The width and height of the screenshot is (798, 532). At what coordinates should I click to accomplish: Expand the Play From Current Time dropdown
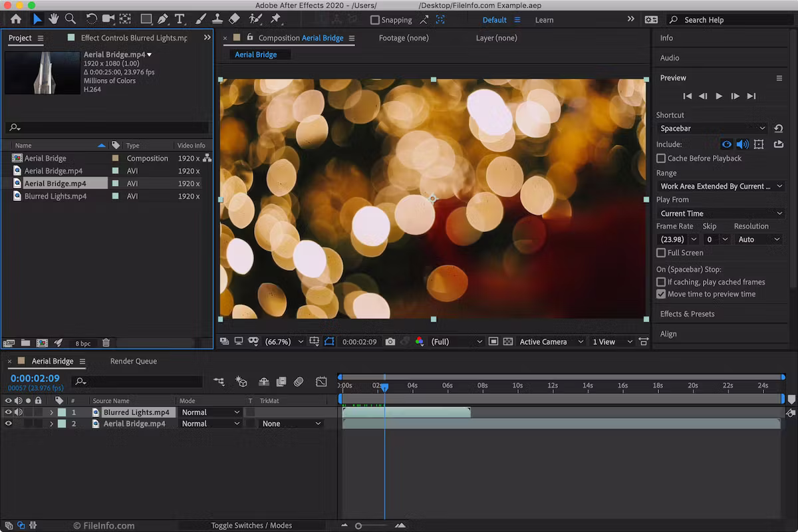(x=720, y=213)
